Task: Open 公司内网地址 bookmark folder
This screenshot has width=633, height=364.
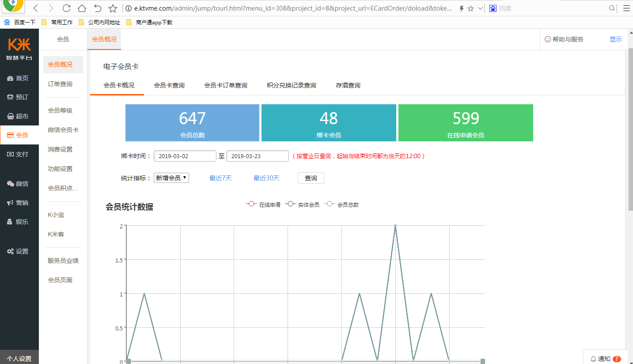Action: (x=99, y=22)
